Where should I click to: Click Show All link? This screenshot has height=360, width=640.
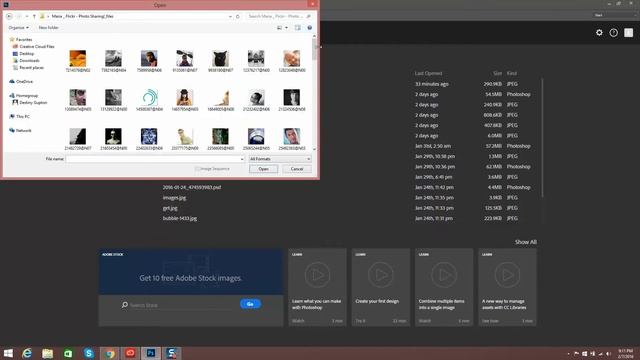(526, 242)
